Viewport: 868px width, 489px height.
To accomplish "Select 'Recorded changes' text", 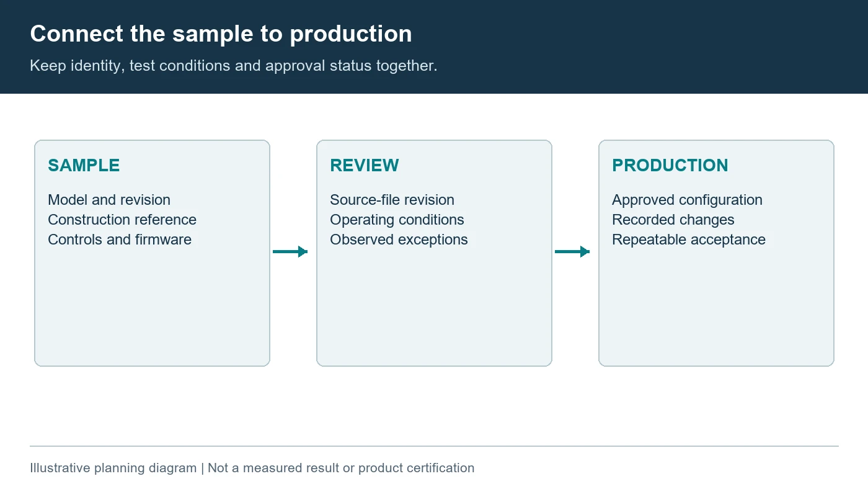I will [x=673, y=220].
